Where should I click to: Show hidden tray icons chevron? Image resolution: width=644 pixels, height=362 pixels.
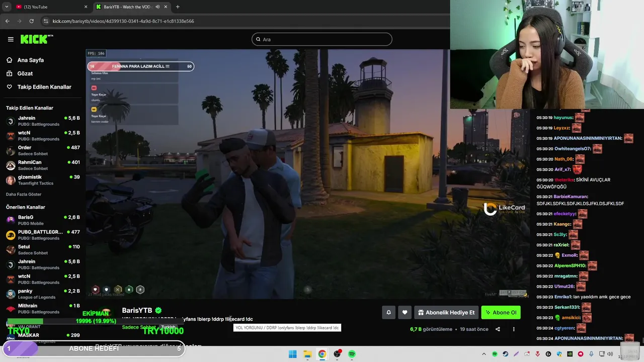pyautogui.click(x=484, y=354)
